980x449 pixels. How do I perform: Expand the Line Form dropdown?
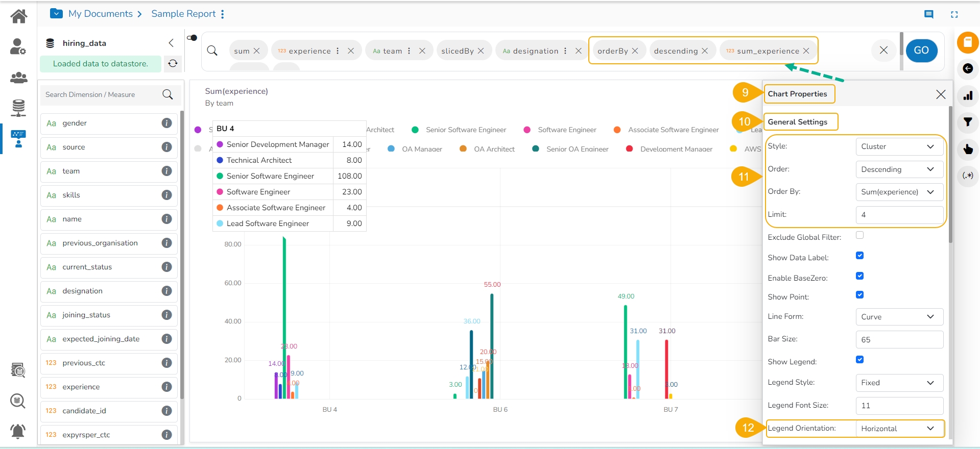[899, 317]
